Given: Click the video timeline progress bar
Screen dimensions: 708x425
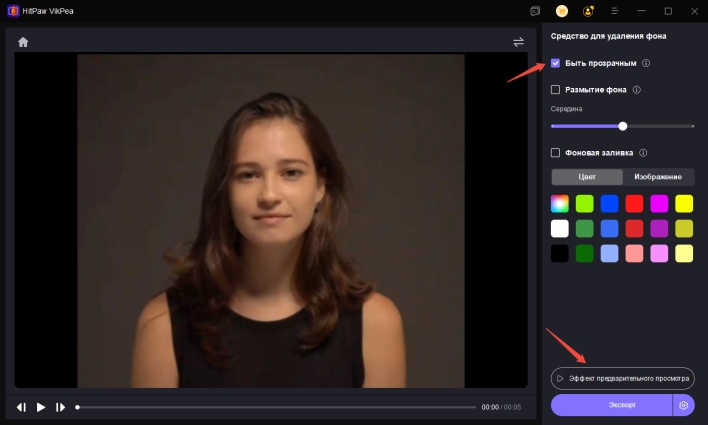Looking at the screenshot, I should tap(276, 407).
